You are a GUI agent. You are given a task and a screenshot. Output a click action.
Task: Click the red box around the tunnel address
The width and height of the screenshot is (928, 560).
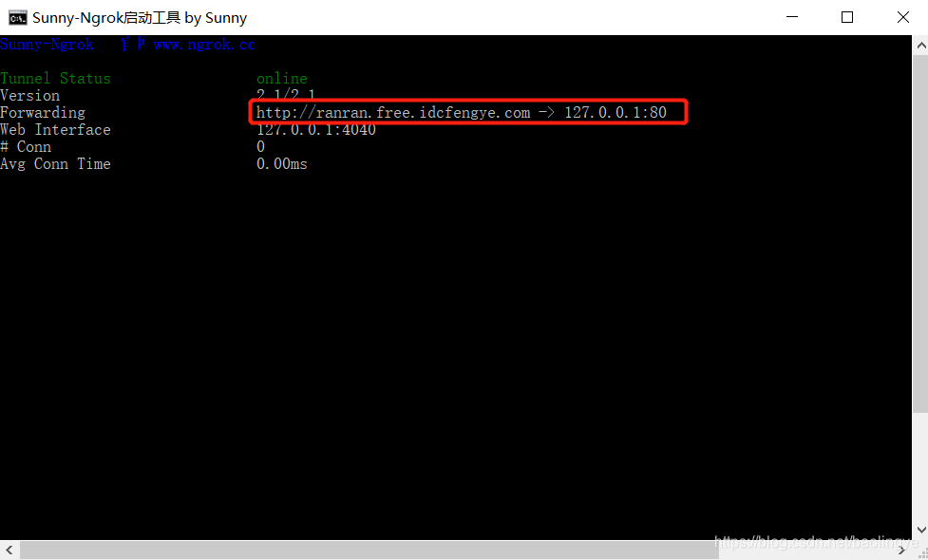[468, 101]
